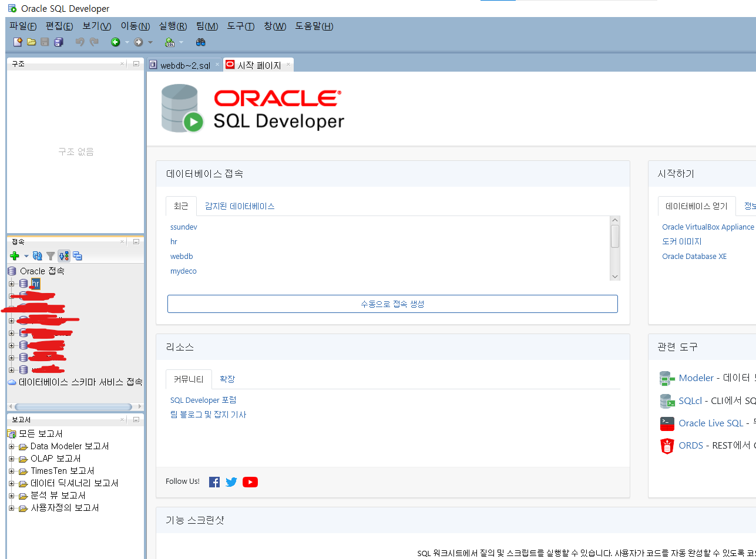Open 실행(R) menu
This screenshot has width=756, height=559.
[x=173, y=26]
